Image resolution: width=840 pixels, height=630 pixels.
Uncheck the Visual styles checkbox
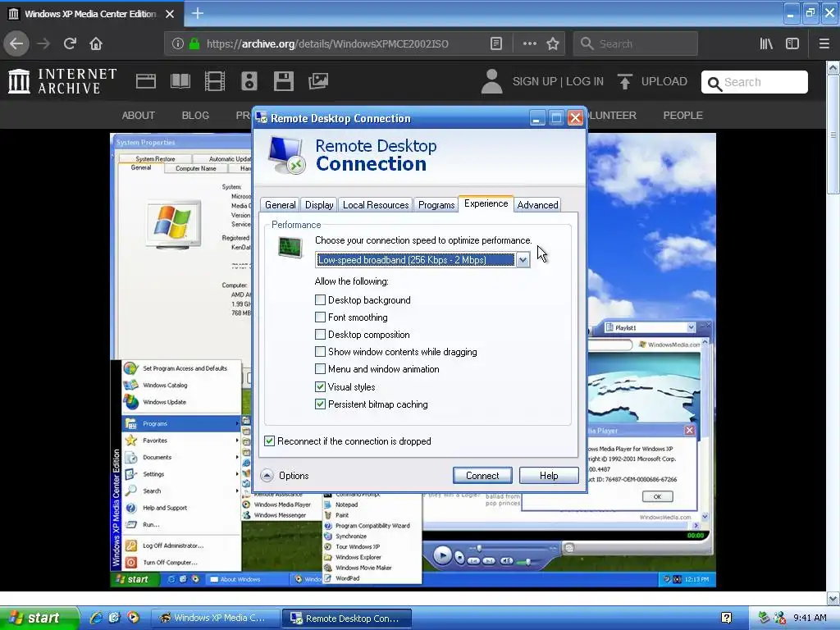tap(321, 387)
